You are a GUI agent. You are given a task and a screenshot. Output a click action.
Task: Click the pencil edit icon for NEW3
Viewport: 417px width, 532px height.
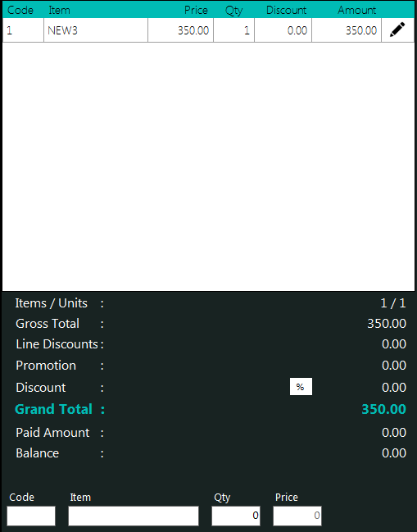point(397,30)
